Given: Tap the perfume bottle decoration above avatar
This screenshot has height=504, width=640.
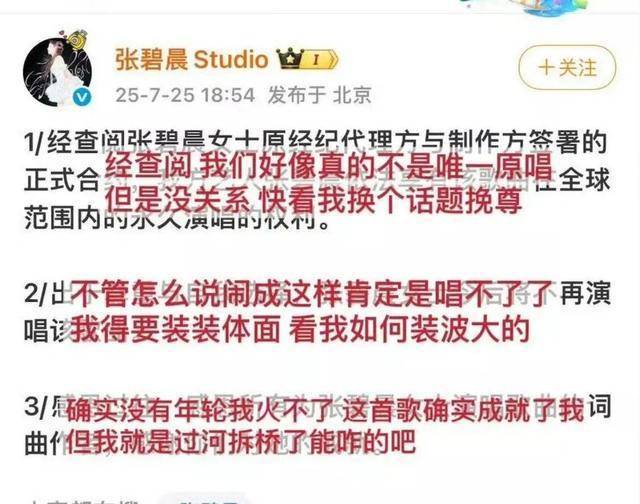Looking at the screenshot, I should click(76, 40).
